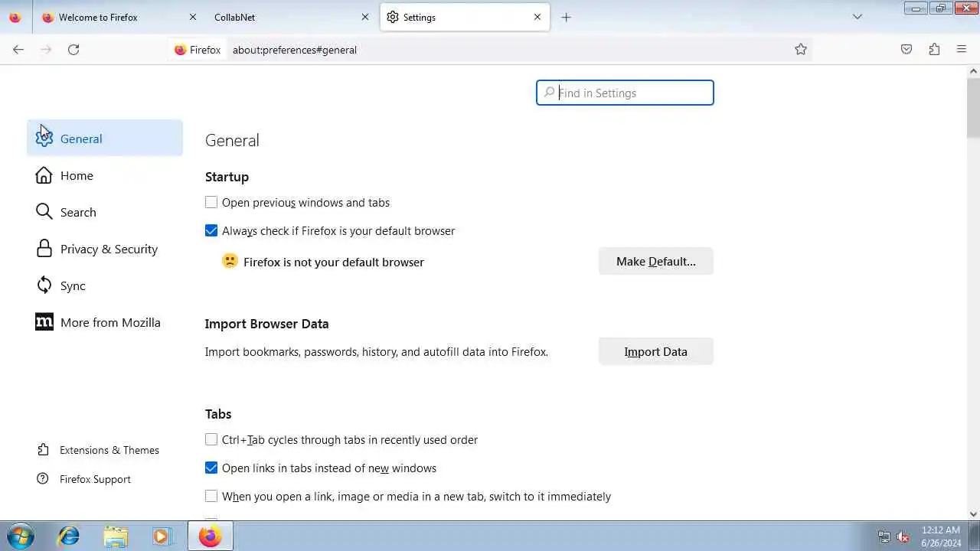Click the Firefox Support question mark icon
Viewport: 980px width, 551px height.
coord(44,479)
